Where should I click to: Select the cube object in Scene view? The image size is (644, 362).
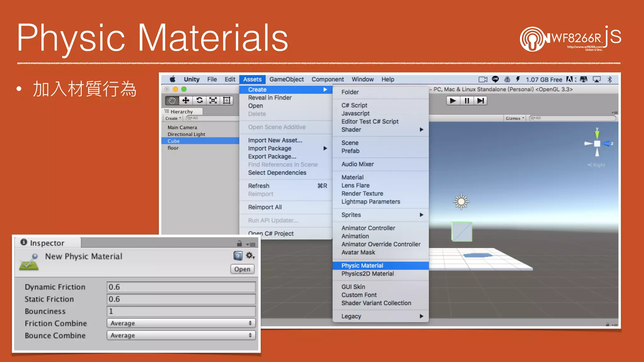coord(462,232)
